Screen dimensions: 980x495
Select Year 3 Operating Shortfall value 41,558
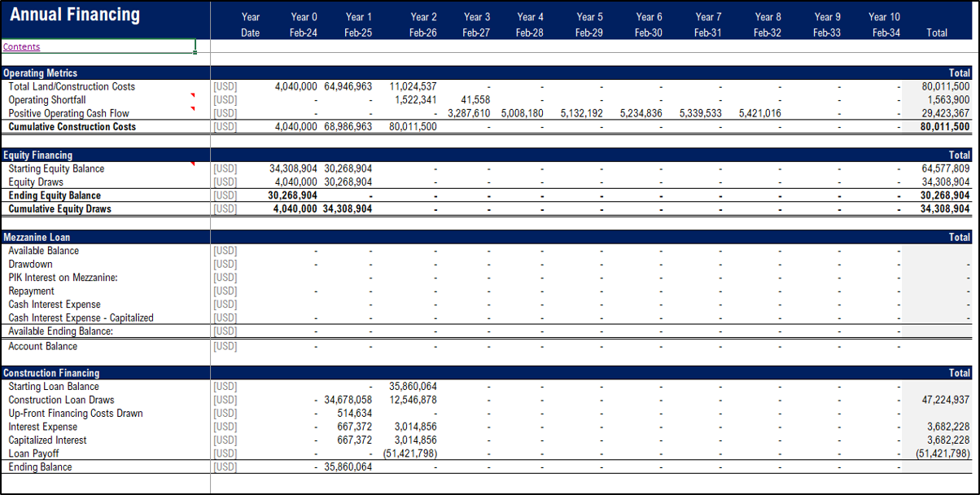click(475, 100)
